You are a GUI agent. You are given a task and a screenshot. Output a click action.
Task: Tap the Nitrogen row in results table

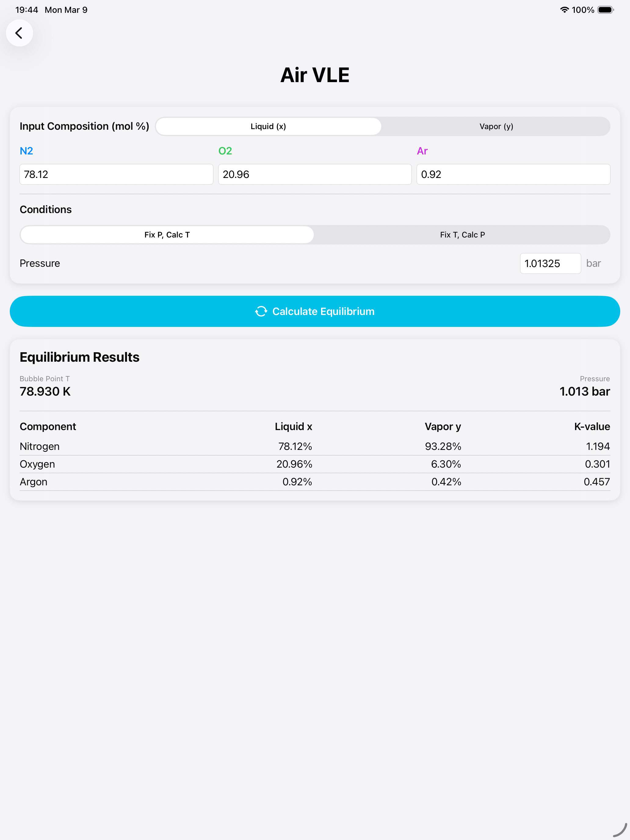point(315,446)
